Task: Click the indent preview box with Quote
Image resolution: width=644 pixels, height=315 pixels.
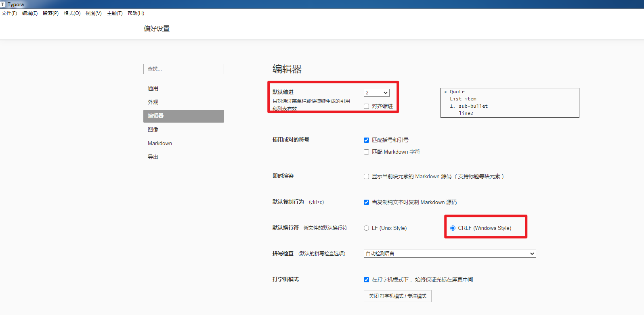Action: coord(510,103)
